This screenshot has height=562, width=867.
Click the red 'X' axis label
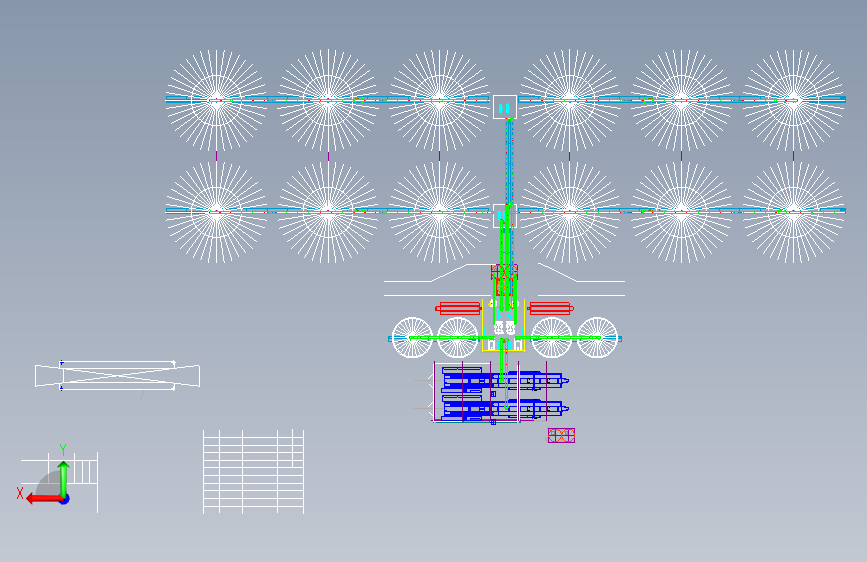(x=20, y=493)
